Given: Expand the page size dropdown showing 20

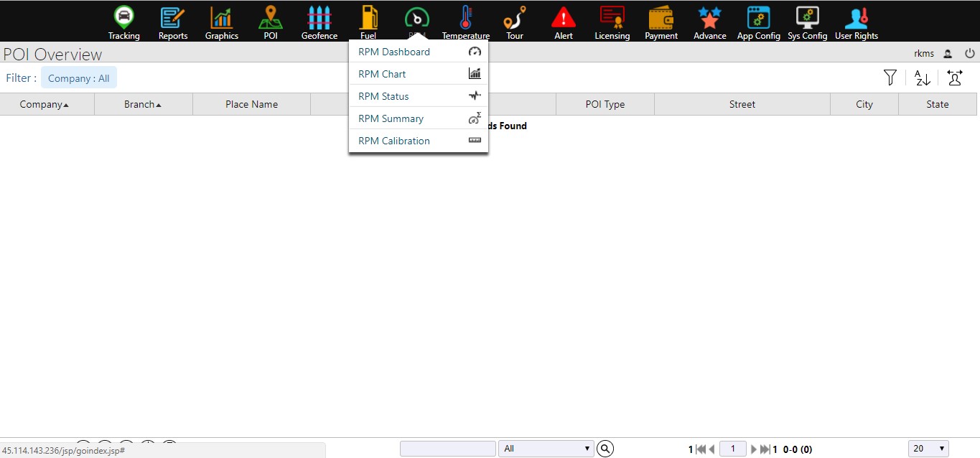Looking at the screenshot, I should (x=928, y=449).
